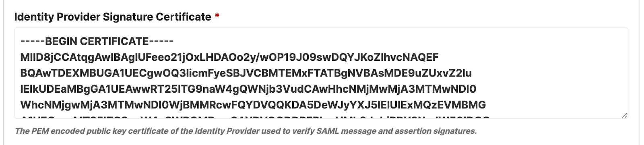
Task: Click the line starting with BQAwTDEXMBUGA1
Action: click(246, 73)
